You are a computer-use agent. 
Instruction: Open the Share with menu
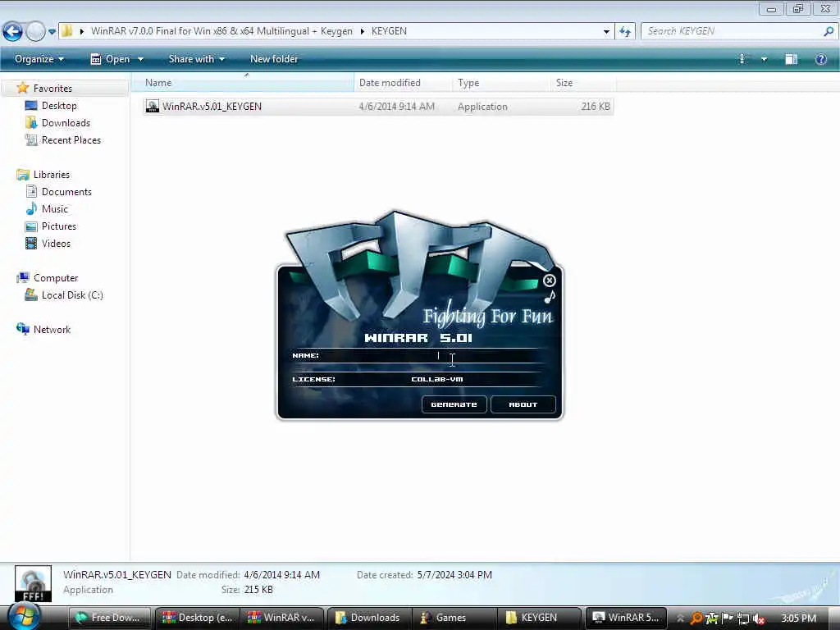coord(197,59)
